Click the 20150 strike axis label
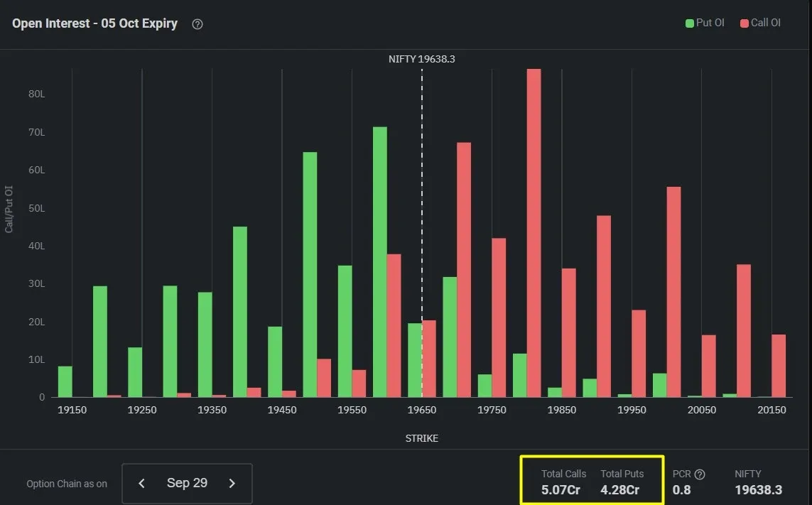 coord(772,410)
